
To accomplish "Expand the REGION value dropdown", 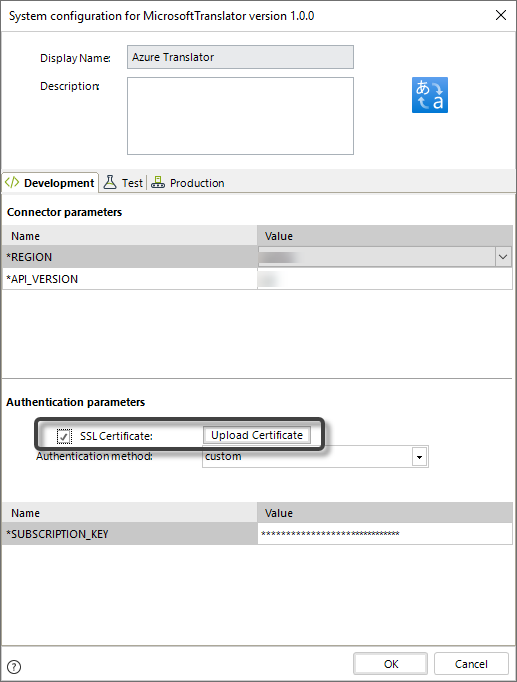I will (503, 257).
